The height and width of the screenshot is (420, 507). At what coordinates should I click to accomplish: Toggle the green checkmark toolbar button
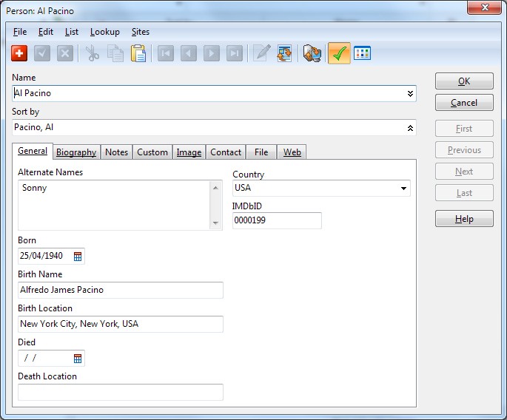click(339, 53)
